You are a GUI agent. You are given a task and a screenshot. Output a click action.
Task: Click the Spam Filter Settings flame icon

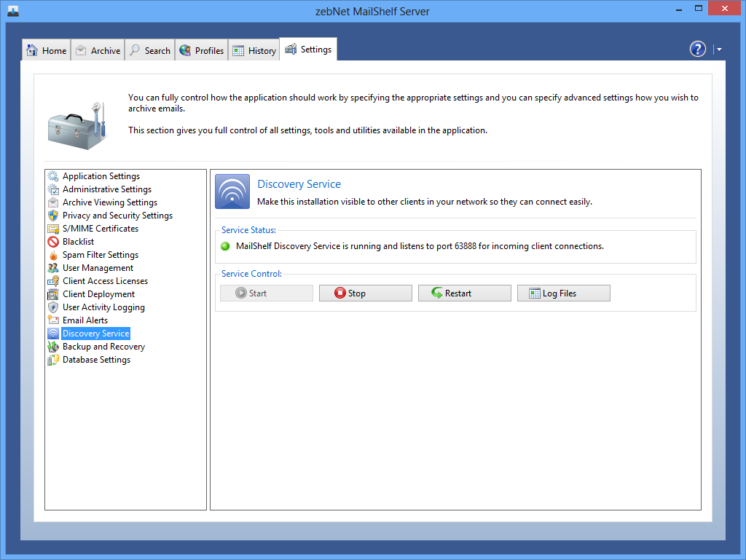pos(53,255)
